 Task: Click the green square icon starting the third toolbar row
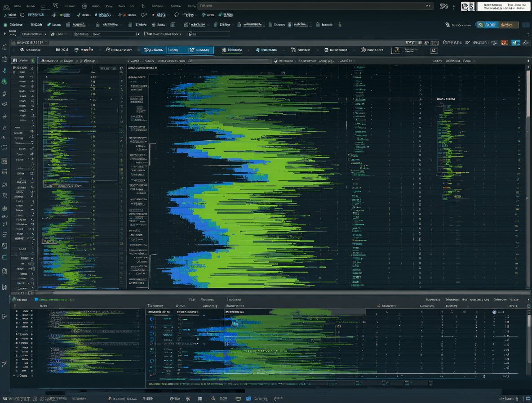[x=5, y=25]
